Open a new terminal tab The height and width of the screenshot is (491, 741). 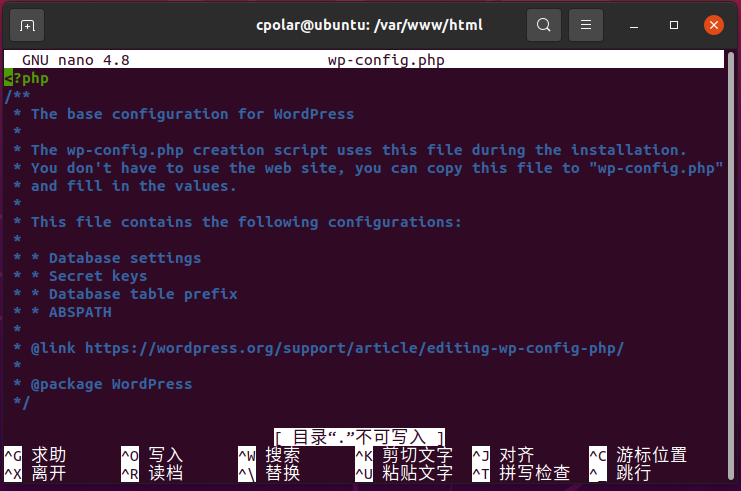pos(27,25)
